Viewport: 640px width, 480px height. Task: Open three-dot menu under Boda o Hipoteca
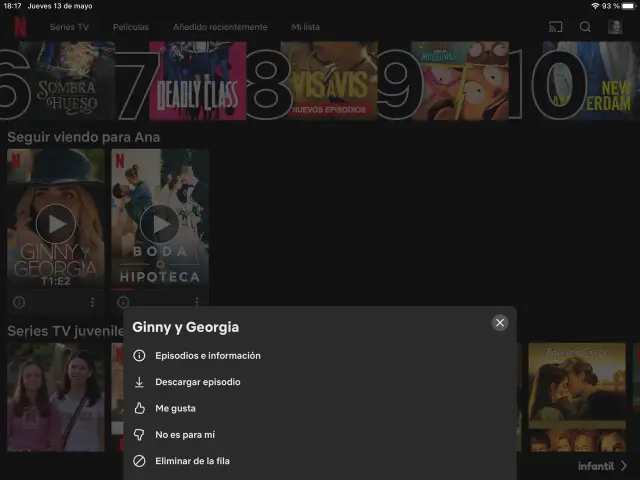click(197, 302)
